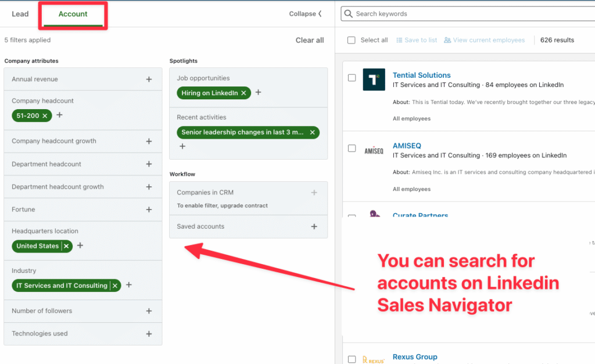Click the Headquarters location label
This screenshot has height=364, width=595.
tap(45, 231)
